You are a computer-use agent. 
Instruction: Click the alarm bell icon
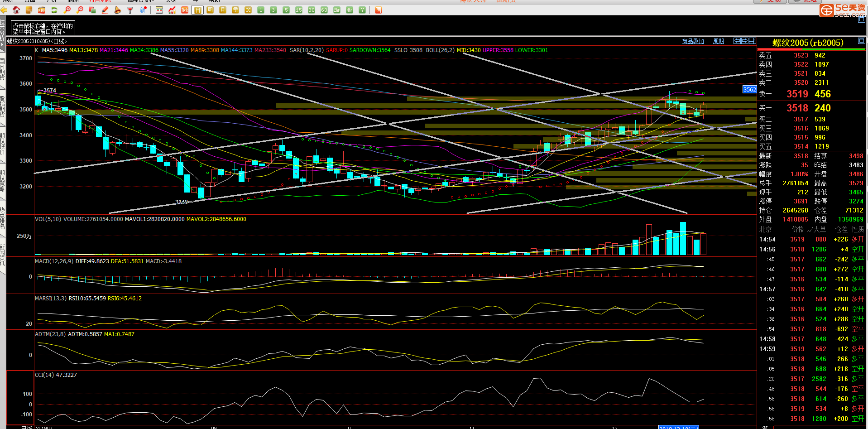[x=118, y=10]
